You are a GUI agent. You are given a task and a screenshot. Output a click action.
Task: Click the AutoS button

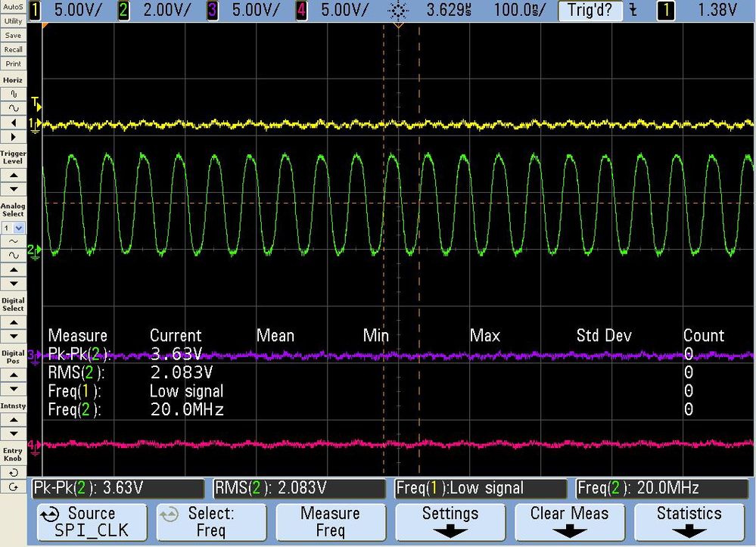coord(14,7)
